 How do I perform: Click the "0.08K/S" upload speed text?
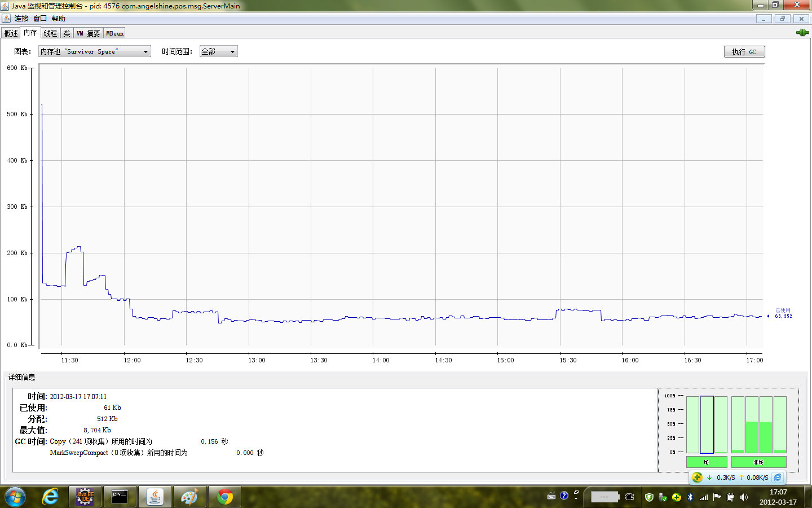point(757,478)
